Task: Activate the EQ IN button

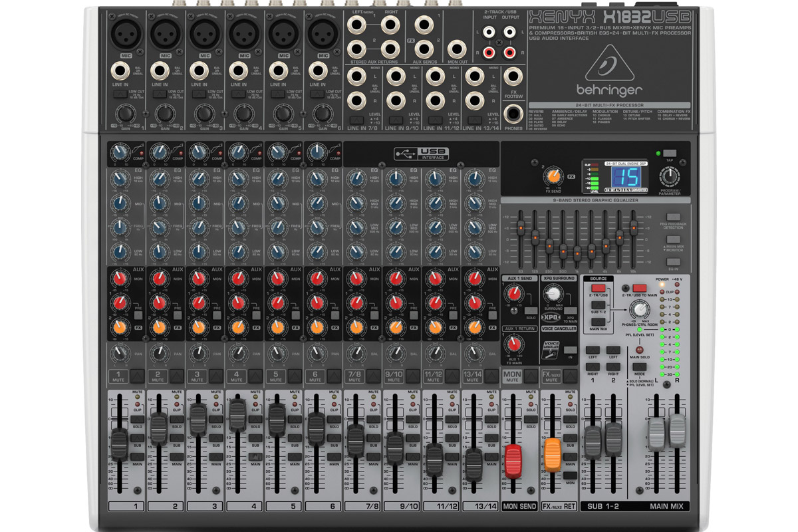Action: (674, 261)
